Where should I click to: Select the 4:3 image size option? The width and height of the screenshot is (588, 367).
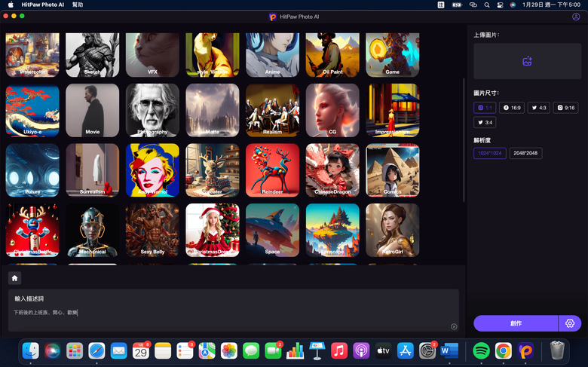[x=539, y=108]
